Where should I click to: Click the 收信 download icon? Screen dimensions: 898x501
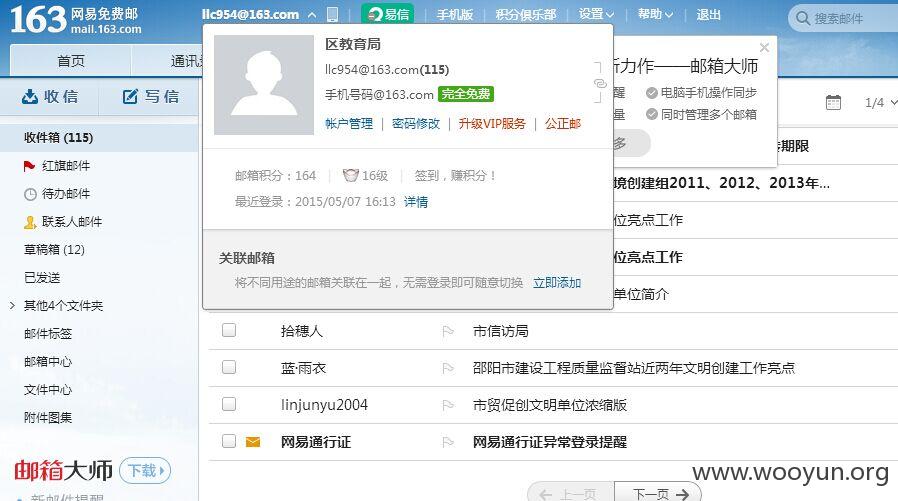coord(30,96)
